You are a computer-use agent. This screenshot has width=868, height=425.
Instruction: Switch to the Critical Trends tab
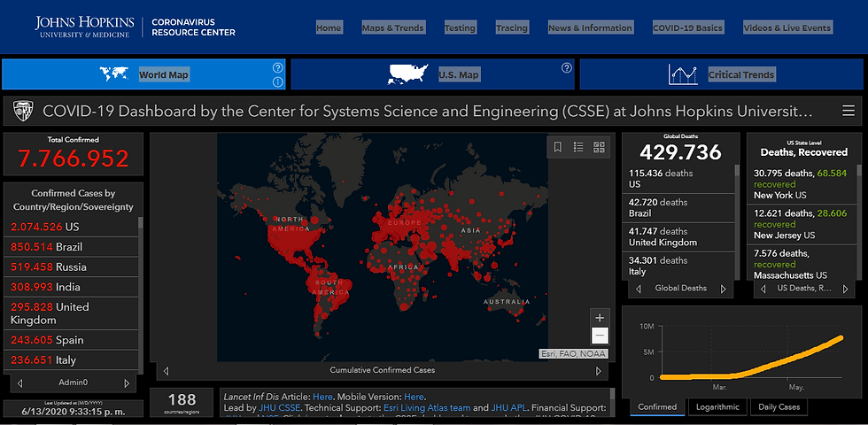coord(721,74)
